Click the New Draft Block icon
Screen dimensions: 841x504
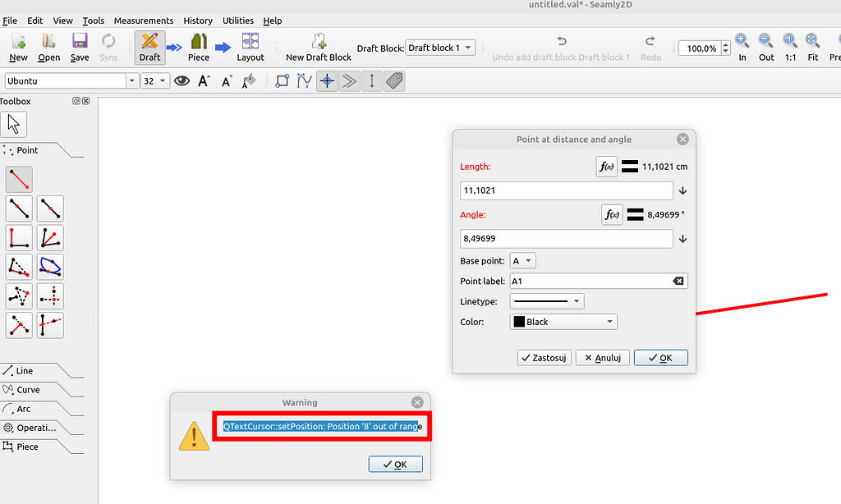[316, 47]
